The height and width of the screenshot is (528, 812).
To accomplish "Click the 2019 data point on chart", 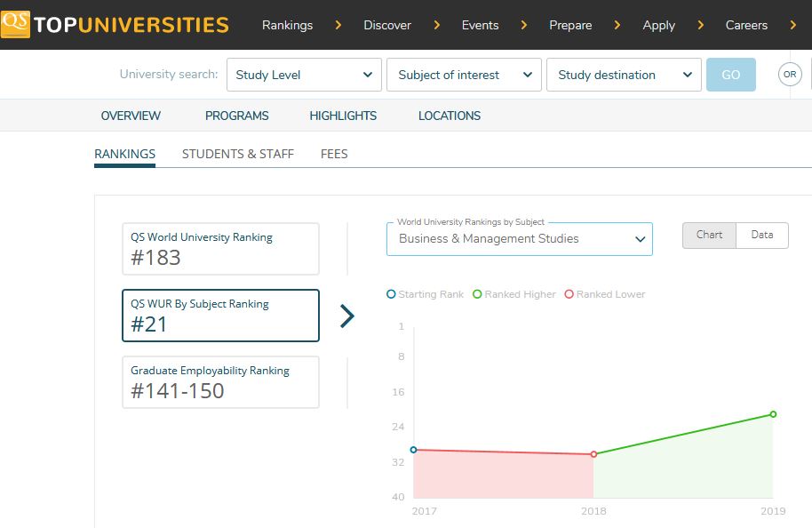I will pos(773,414).
